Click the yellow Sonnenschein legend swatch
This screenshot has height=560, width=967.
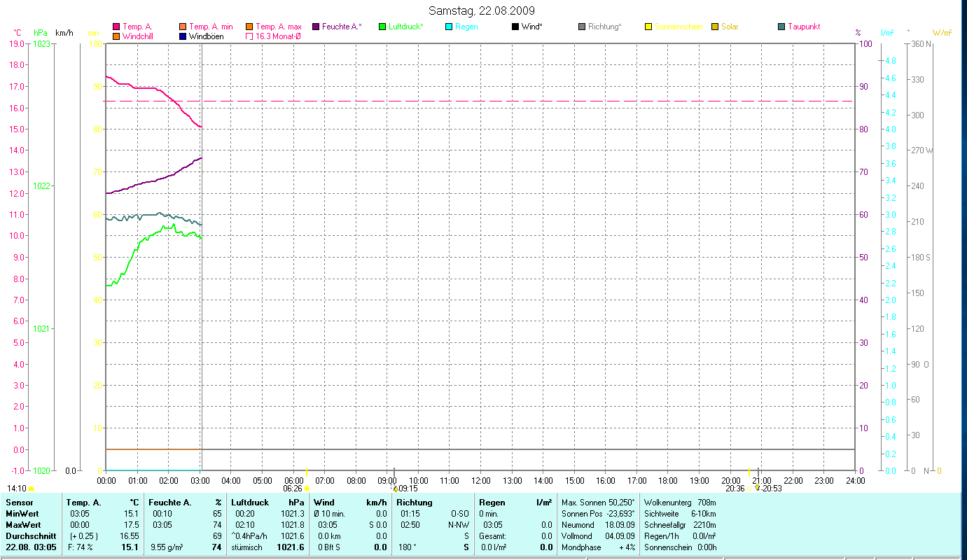point(648,27)
